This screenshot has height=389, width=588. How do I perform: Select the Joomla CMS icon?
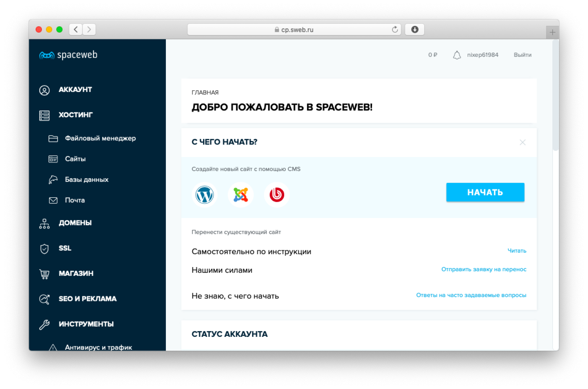[x=241, y=195]
